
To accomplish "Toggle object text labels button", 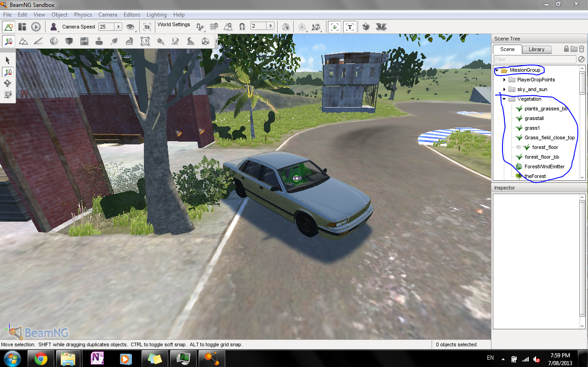I will point(350,27).
